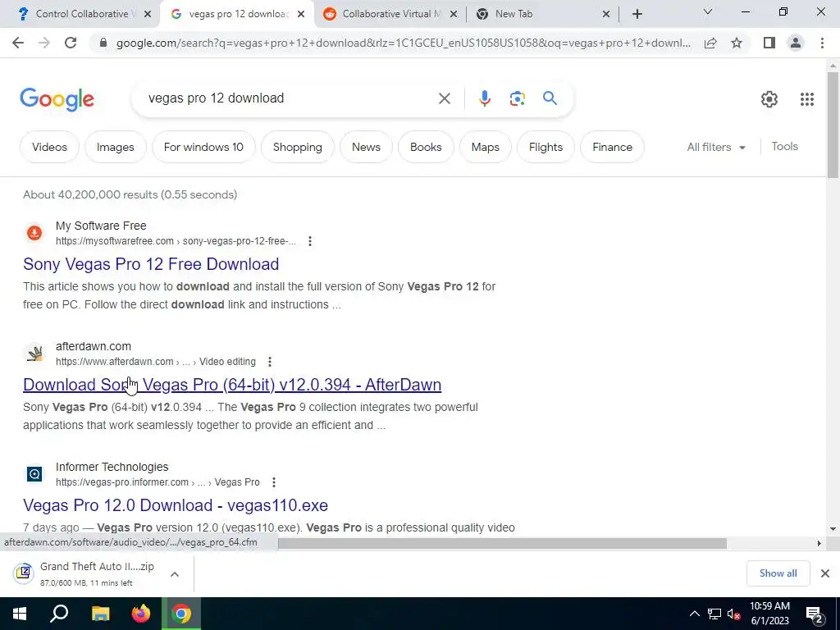Screen dimensions: 840x630
Task: Open Sony Vegas Pro 12 Free Download link
Action: pos(151,264)
